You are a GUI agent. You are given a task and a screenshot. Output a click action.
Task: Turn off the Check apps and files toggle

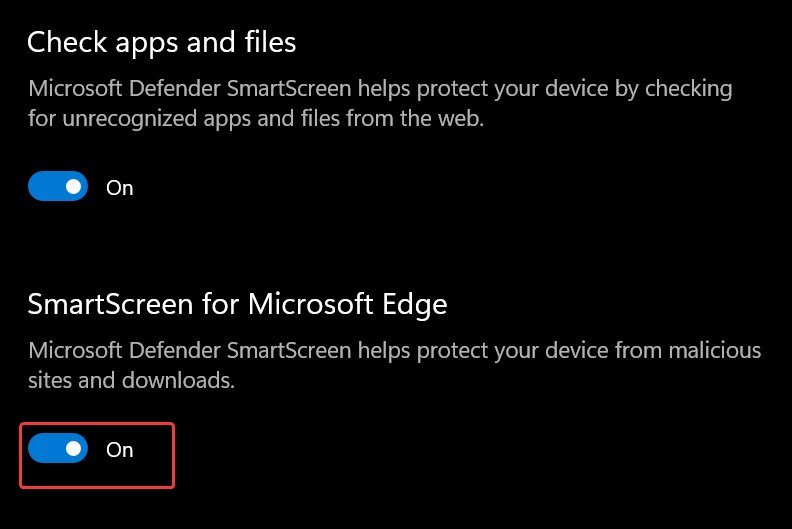click(x=58, y=187)
